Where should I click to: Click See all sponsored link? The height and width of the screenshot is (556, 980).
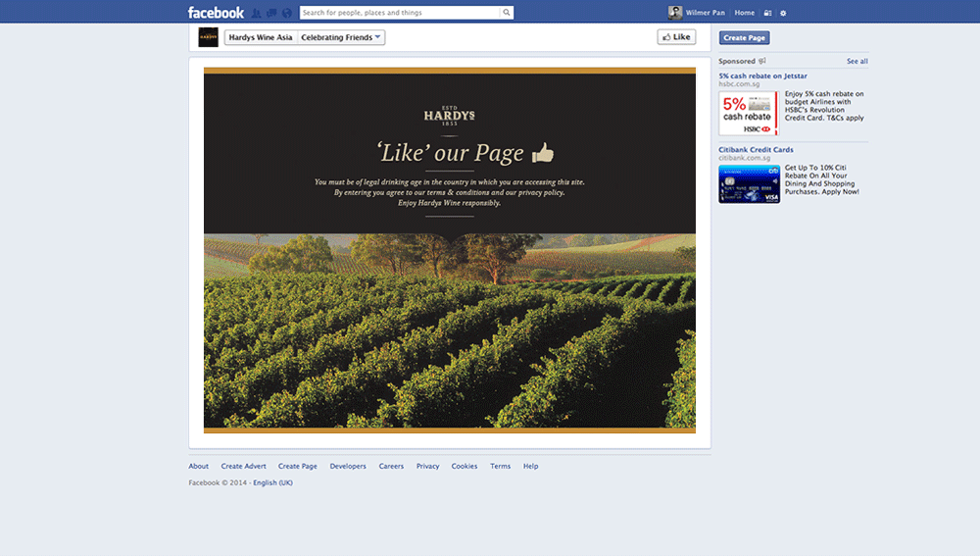point(857,62)
